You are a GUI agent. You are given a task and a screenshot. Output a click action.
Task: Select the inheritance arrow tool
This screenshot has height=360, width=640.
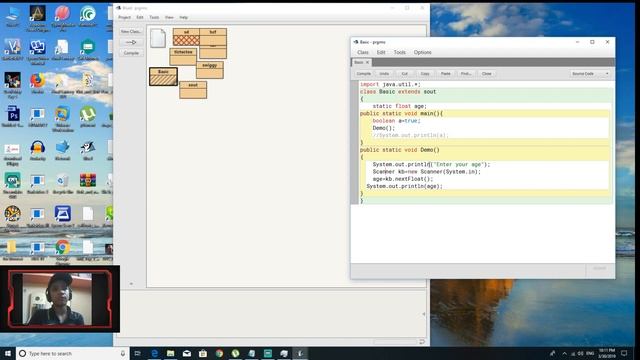[131, 42]
